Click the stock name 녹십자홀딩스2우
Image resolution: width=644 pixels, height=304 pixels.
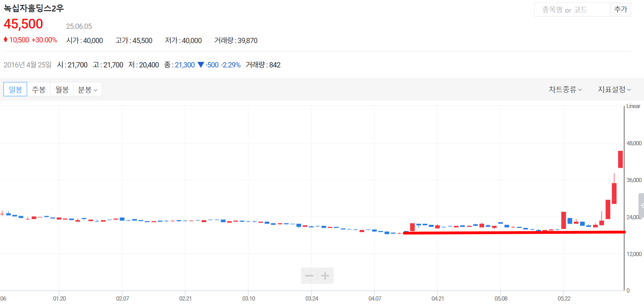click(x=34, y=8)
